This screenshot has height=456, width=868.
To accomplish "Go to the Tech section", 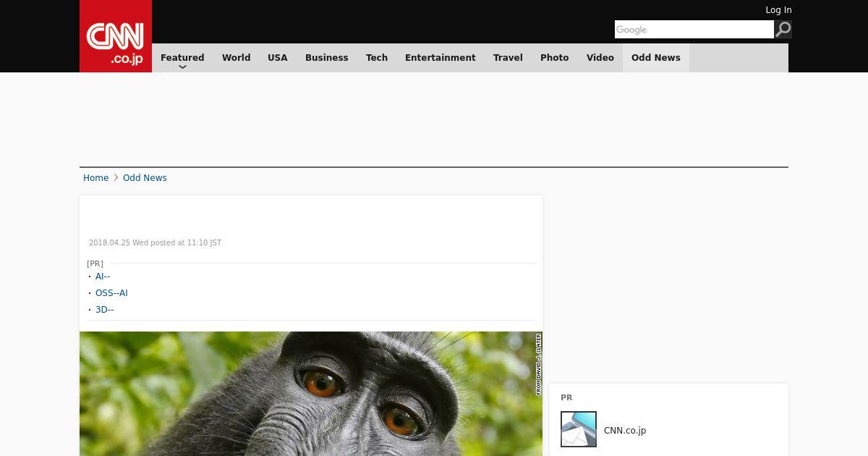I will click(x=377, y=58).
